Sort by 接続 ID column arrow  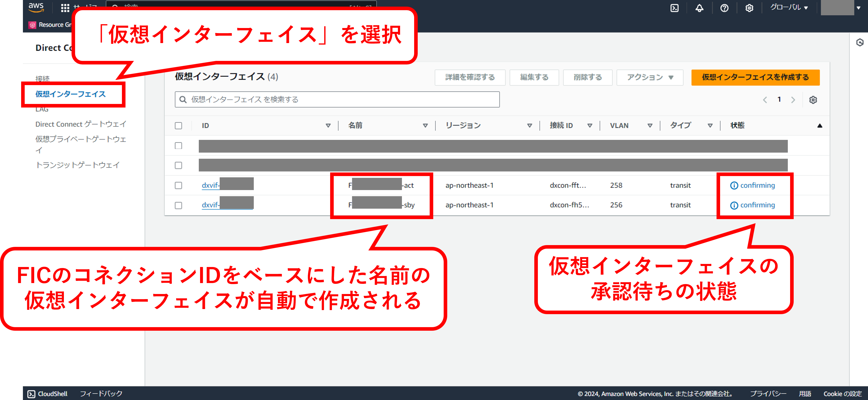click(590, 125)
